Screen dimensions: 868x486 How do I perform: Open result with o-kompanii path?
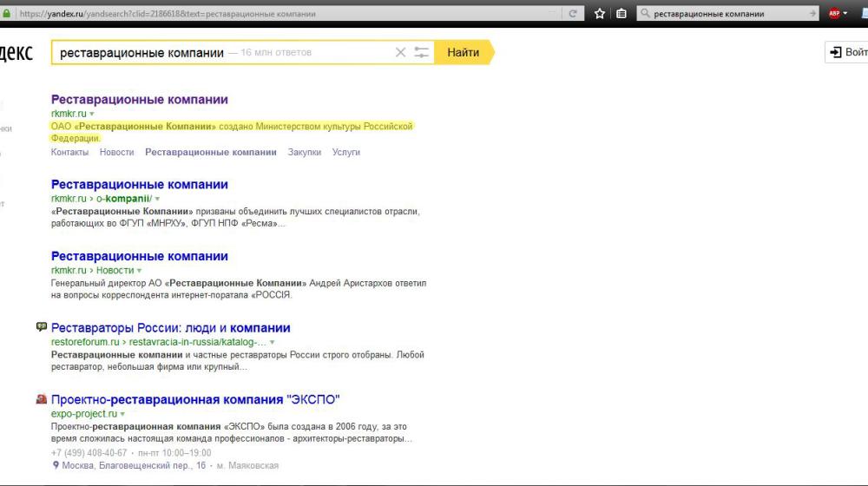(x=140, y=184)
